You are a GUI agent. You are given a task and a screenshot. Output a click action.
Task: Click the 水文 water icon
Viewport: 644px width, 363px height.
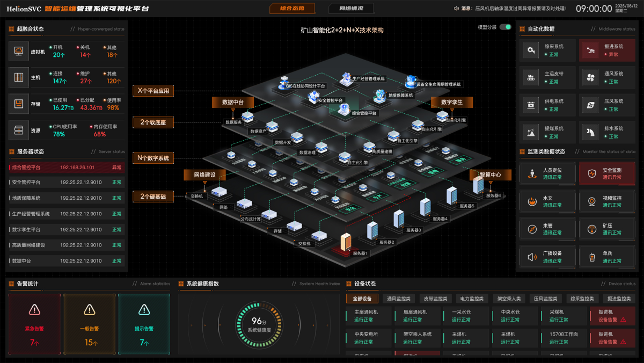pyautogui.click(x=532, y=201)
